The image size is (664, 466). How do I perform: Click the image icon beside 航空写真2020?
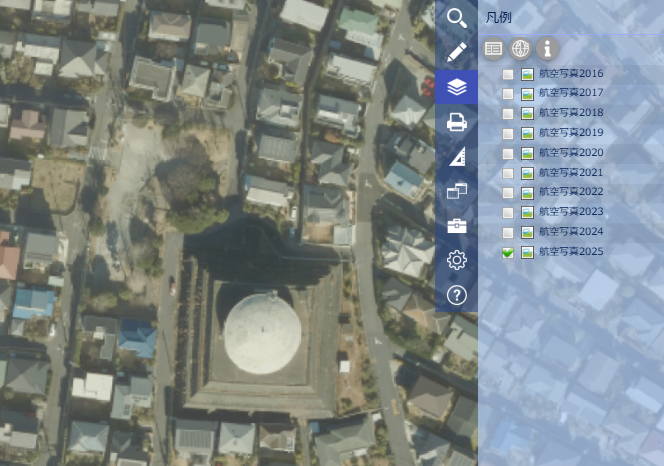(x=527, y=153)
